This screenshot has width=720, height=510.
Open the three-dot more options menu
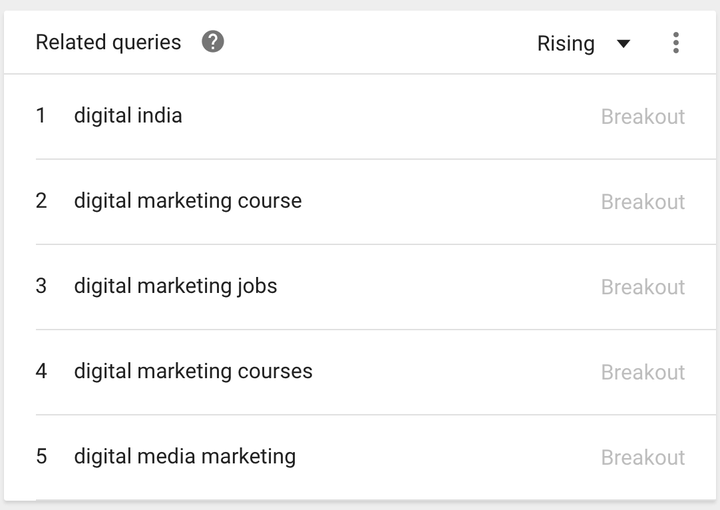675,43
